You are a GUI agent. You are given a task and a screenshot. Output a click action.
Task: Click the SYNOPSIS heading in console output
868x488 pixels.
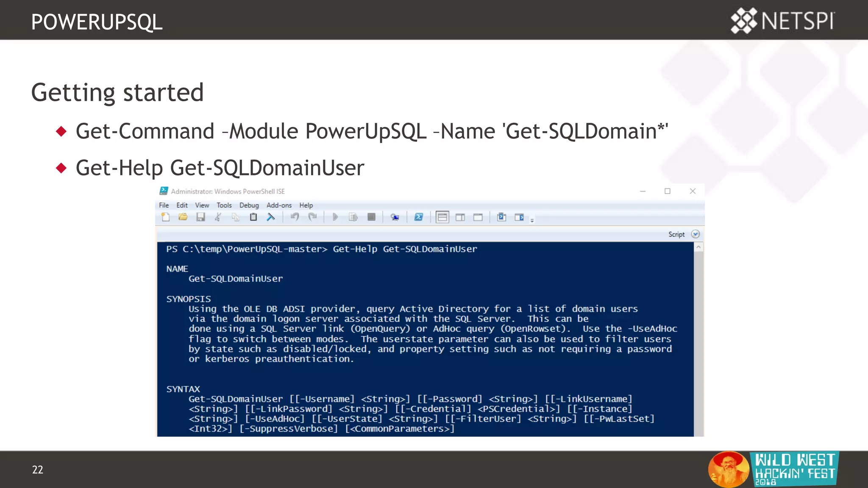pyautogui.click(x=189, y=299)
